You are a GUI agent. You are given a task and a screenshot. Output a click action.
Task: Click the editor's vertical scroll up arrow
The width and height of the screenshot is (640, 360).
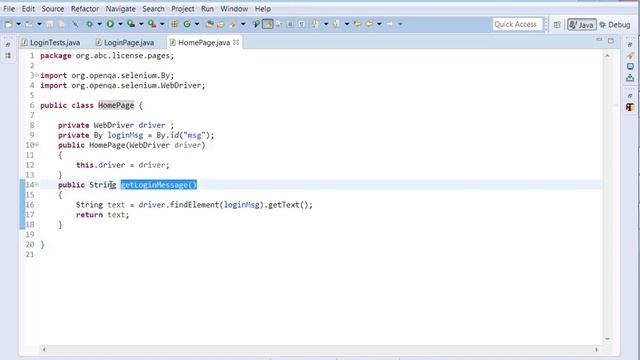607,56
